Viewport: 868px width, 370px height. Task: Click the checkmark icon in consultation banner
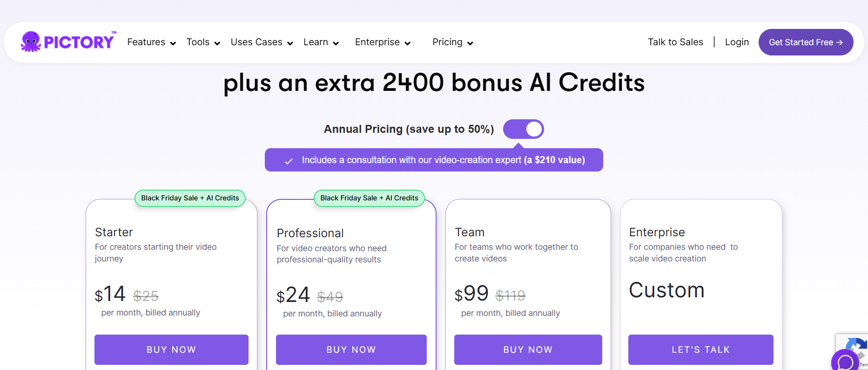click(289, 161)
